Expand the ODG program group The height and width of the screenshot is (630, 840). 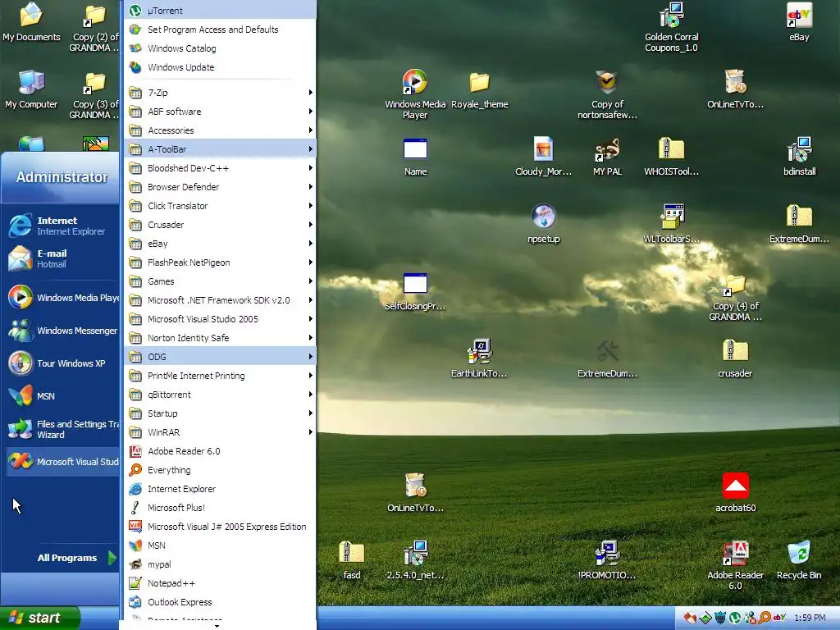click(220, 357)
